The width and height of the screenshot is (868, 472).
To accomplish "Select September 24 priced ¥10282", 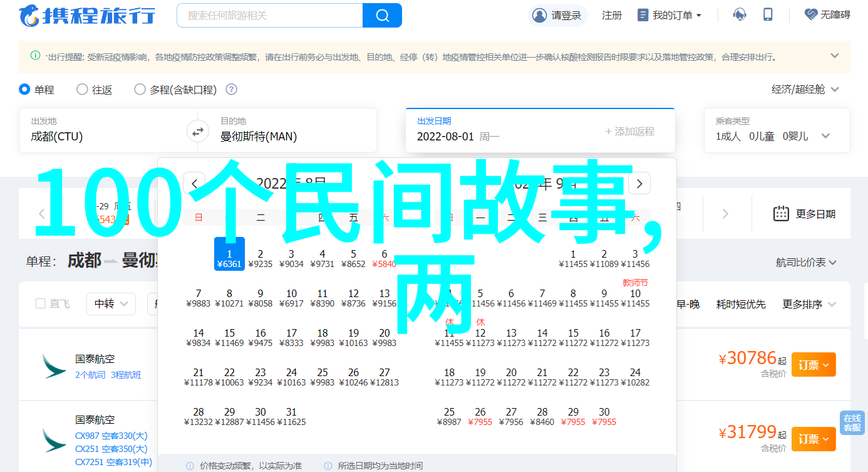I will tap(635, 377).
